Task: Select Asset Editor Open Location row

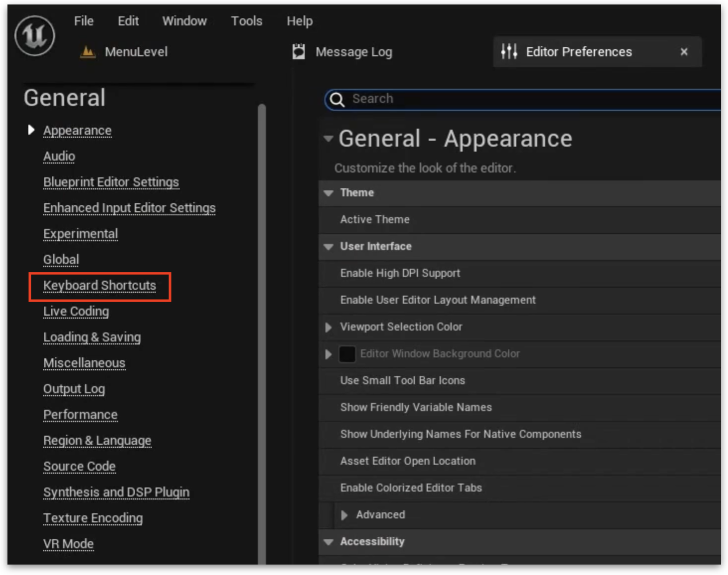Action: pyautogui.click(x=520, y=461)
